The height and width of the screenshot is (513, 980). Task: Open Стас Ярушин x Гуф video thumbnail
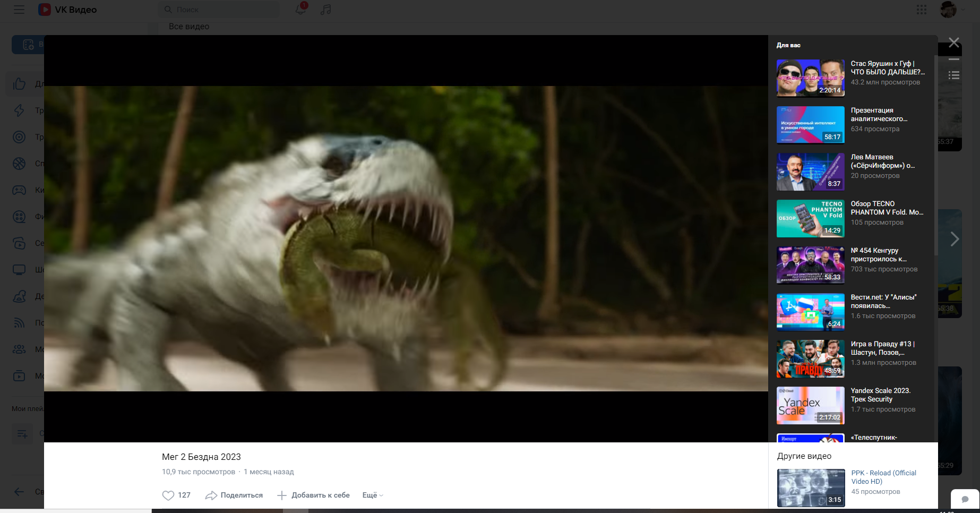(811, 78)
